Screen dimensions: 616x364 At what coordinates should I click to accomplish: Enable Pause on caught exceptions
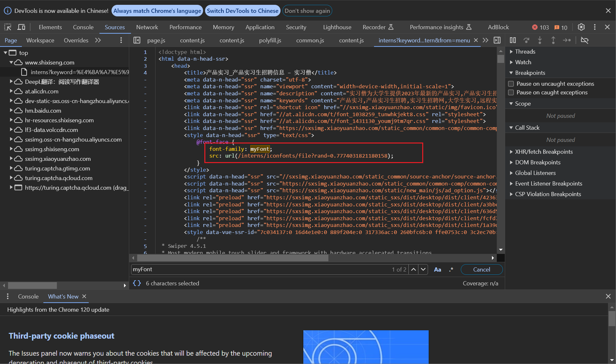click(511, 92)
